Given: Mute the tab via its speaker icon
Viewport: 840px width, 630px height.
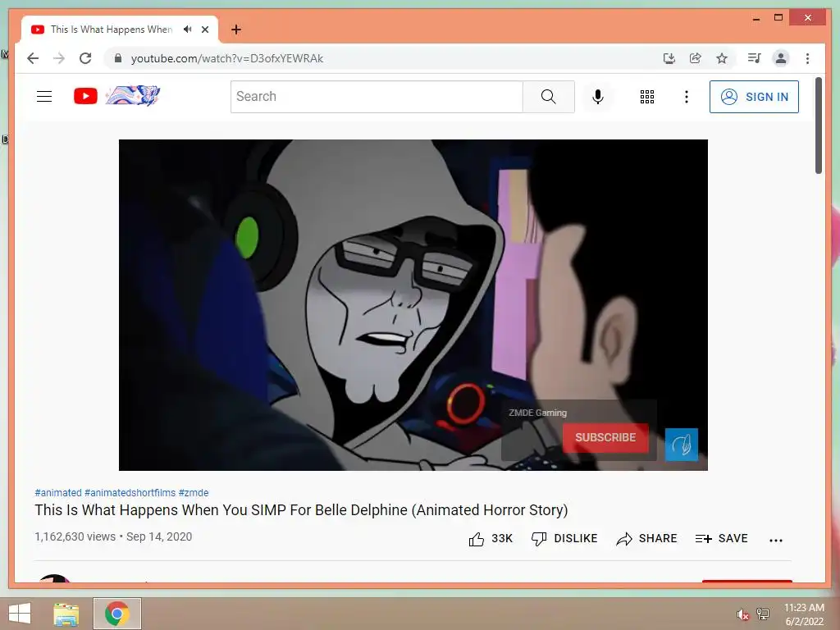Looking at the screenshot, I should [187, 30].
